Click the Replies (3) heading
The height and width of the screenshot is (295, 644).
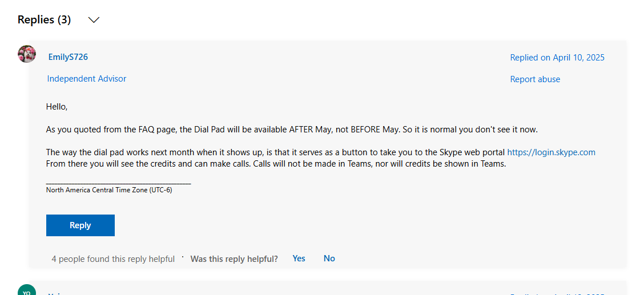point(45,20)
